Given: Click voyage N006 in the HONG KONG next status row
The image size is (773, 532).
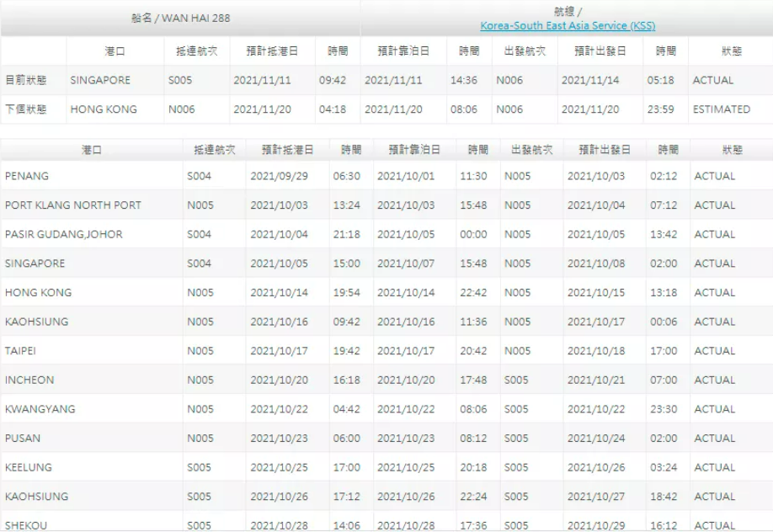Looking at the screenshot, I should tap(181, 109).
